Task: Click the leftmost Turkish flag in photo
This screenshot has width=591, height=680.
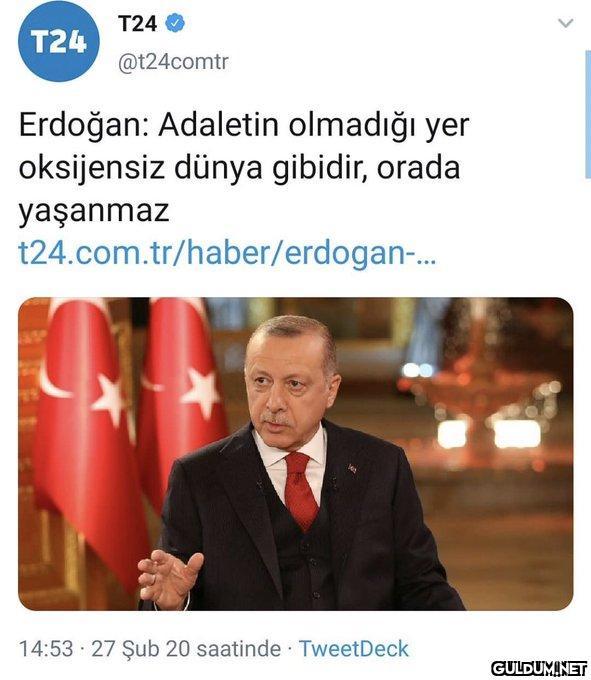Action: (89, 434)
